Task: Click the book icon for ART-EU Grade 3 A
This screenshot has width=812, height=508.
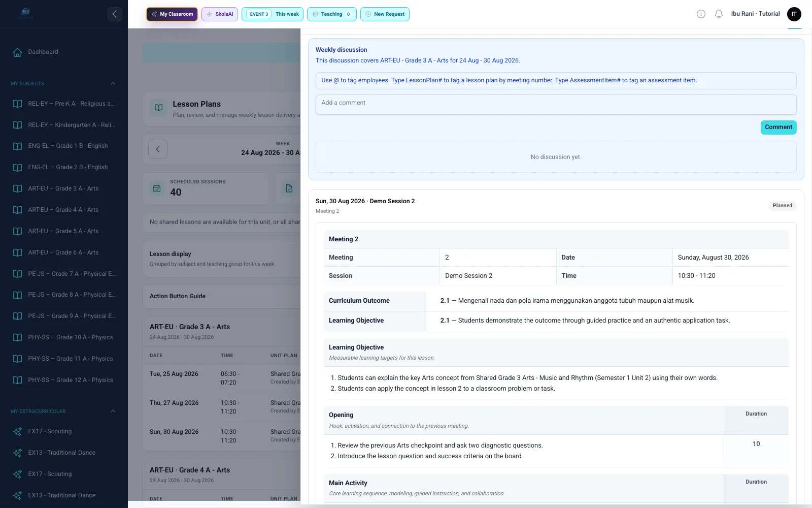Action: [x=17, y=188]
